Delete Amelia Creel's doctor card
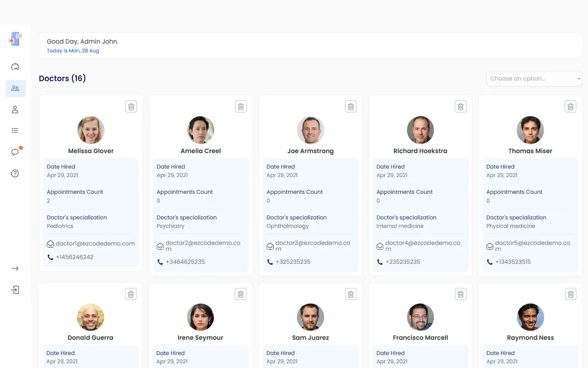Image resolution: width=588 pixels, height=368 pixels. (241, 106)
